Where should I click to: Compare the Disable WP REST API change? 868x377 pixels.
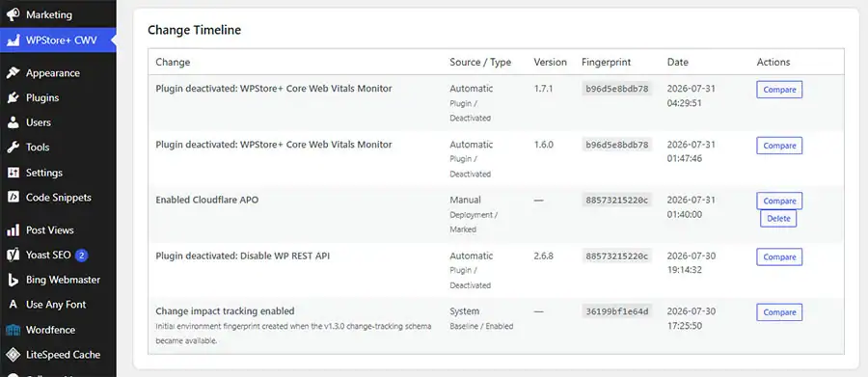[x=779, y=256]
